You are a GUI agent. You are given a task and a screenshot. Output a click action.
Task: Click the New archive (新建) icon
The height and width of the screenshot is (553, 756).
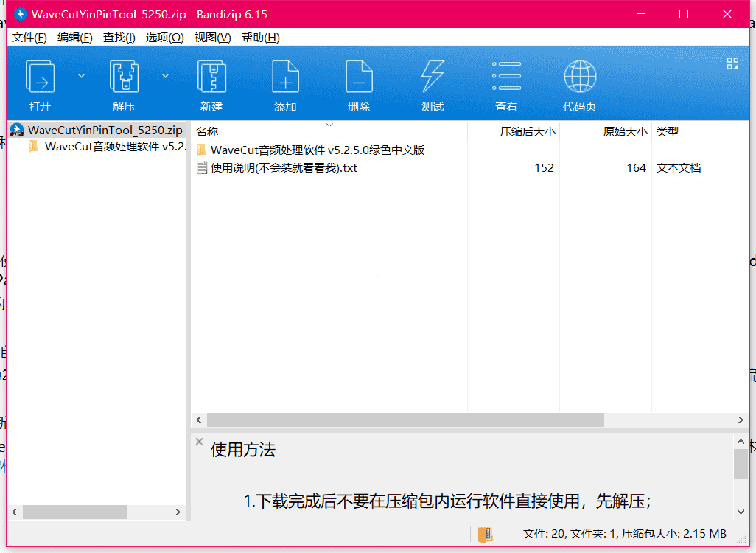[211, 76]
